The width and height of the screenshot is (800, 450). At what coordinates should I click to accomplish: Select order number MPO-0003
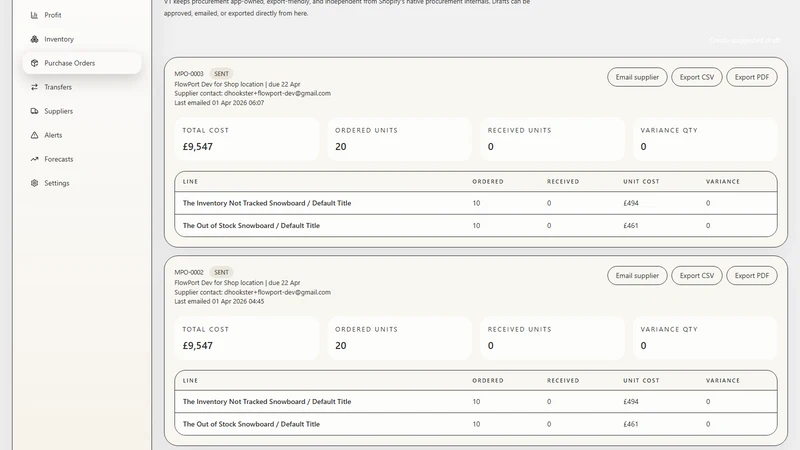click(189, 73)
